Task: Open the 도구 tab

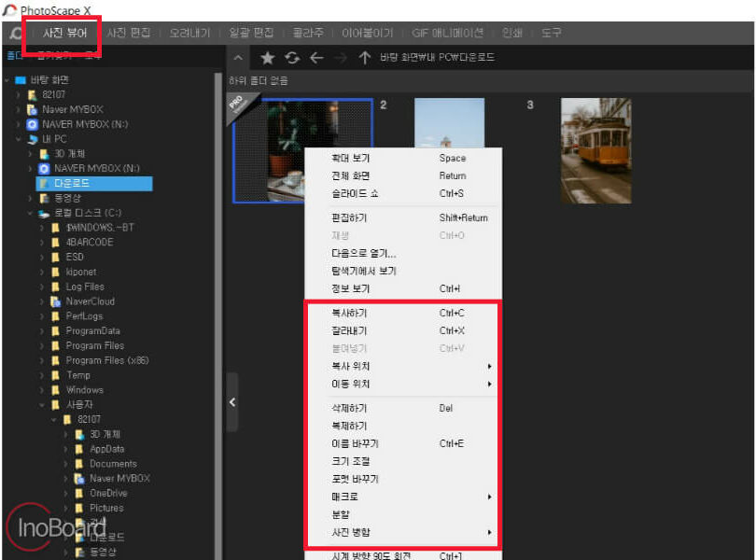Action: click(551, 33)
